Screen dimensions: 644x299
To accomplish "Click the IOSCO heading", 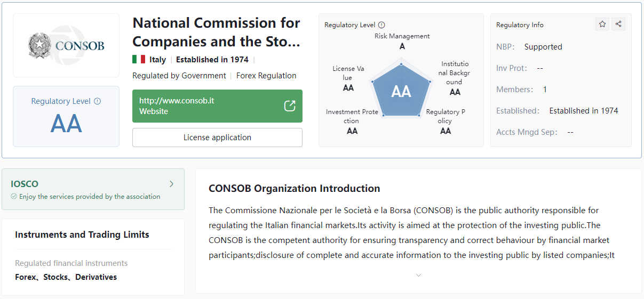I will click(x=25, y=184).
